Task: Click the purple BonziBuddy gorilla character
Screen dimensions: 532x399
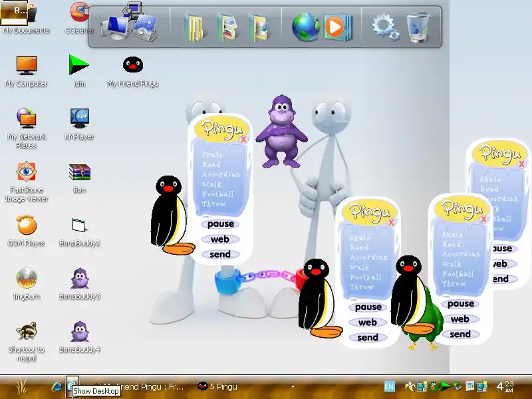Action: click(281, 132)
